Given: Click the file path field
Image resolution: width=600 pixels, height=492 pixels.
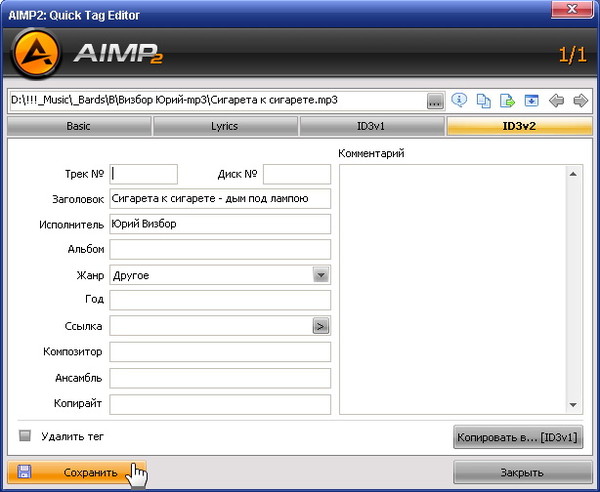Looking at the screenshot, I should click(217, 101).
